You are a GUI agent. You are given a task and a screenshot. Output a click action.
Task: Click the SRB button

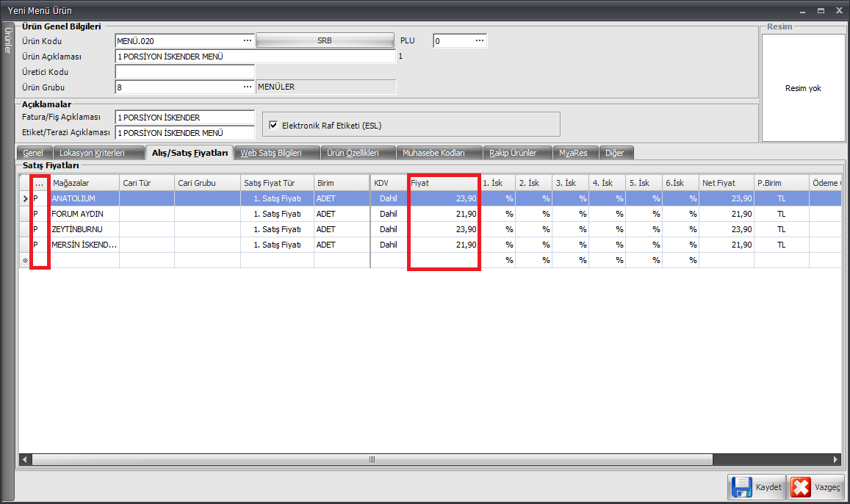pyautogui.click(x=324, y=41)
